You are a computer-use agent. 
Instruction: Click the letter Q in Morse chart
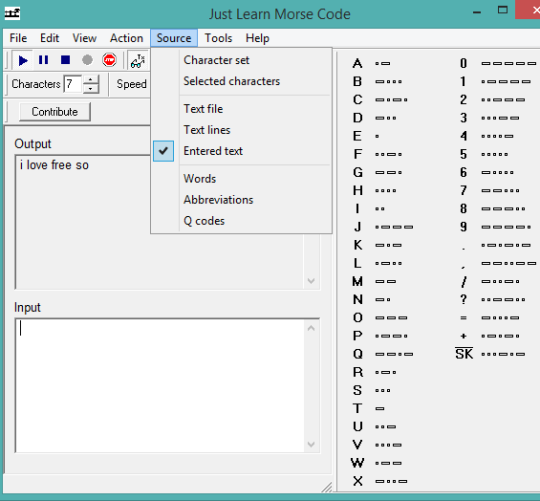pos(358,354)
